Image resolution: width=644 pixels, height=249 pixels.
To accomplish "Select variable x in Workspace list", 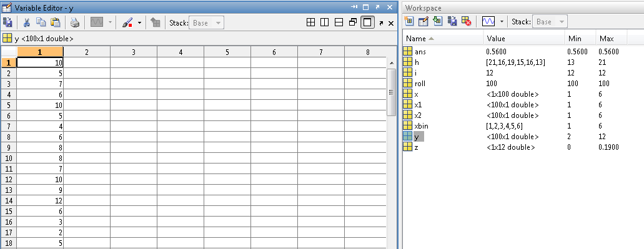I will [x=417, y=94].
